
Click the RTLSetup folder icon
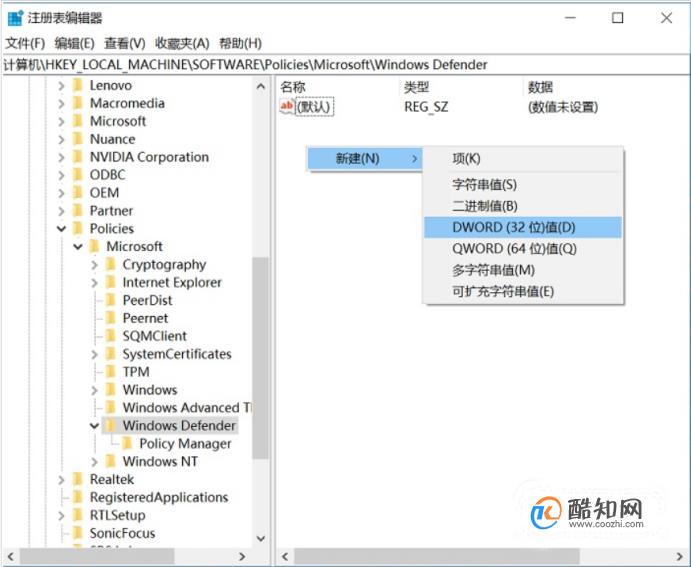tap(78, 515)
